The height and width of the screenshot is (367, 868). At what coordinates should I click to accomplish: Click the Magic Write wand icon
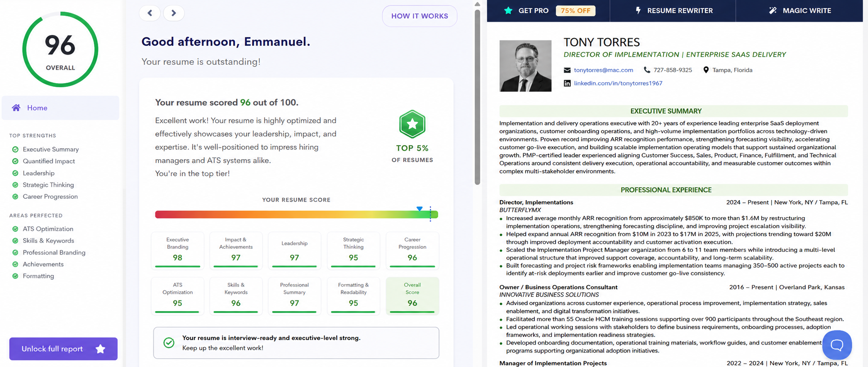pyautogui.click(x=773, y=10)
